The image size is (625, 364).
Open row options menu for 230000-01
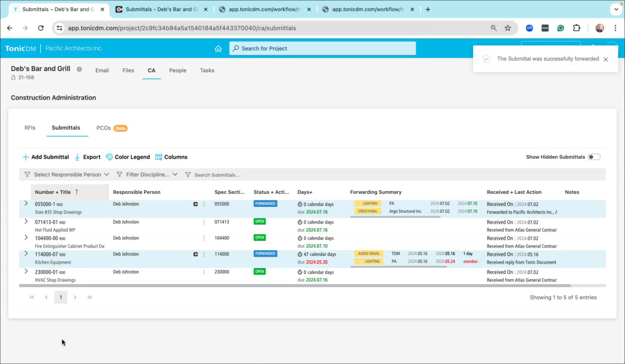204,272
